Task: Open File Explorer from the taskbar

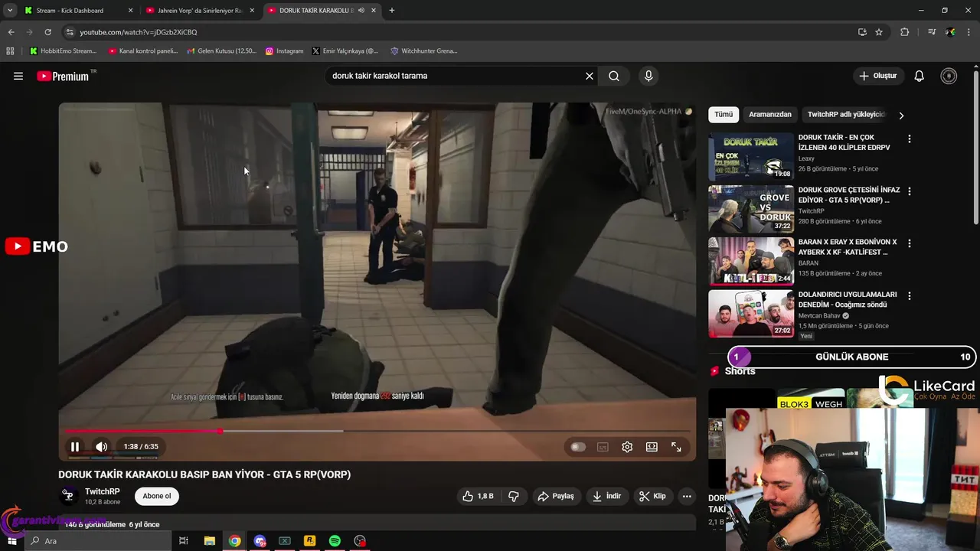Action: pyautogui.click(x=209, y=541)
